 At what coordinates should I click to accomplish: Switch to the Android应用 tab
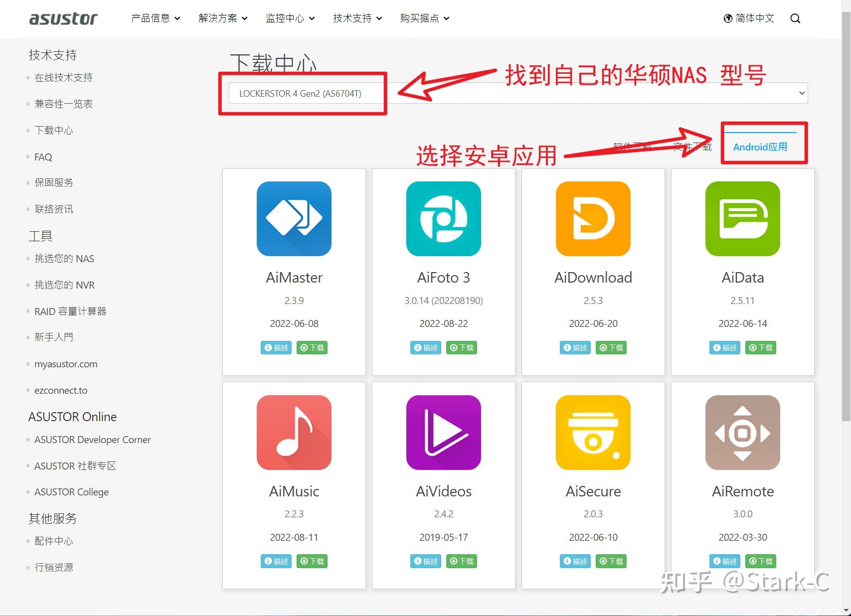click(760, 147)
